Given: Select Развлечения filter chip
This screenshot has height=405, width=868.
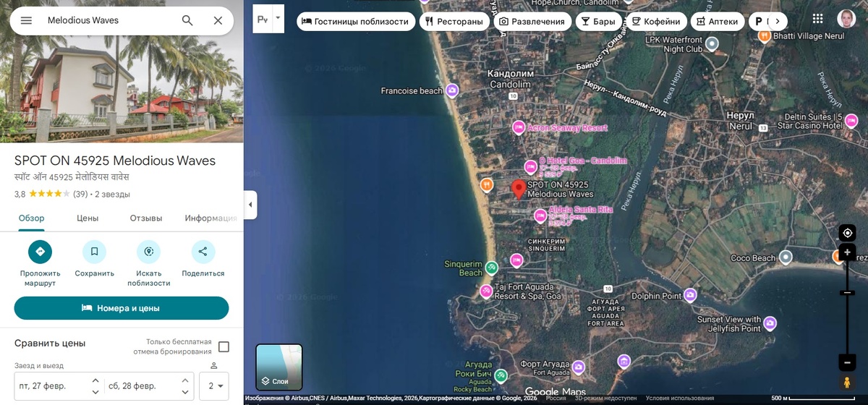Looking at the screenshot, I should pos(532,22).
